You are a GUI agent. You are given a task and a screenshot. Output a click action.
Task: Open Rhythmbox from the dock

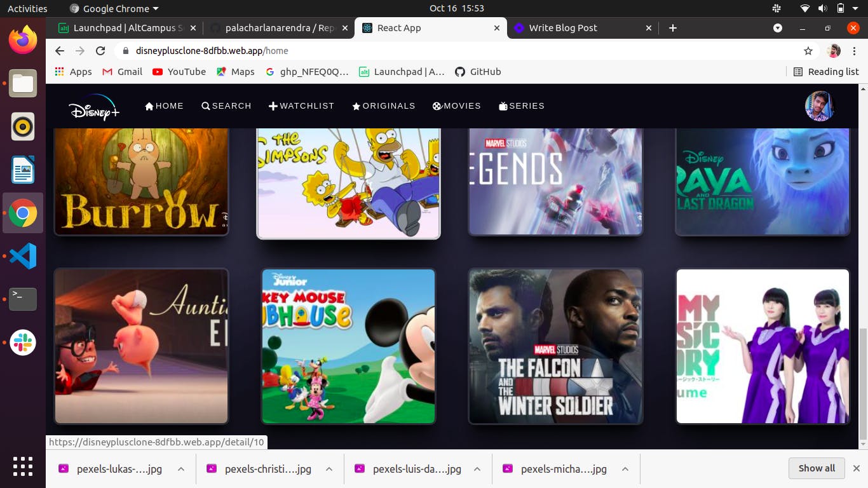pos(23,126)
